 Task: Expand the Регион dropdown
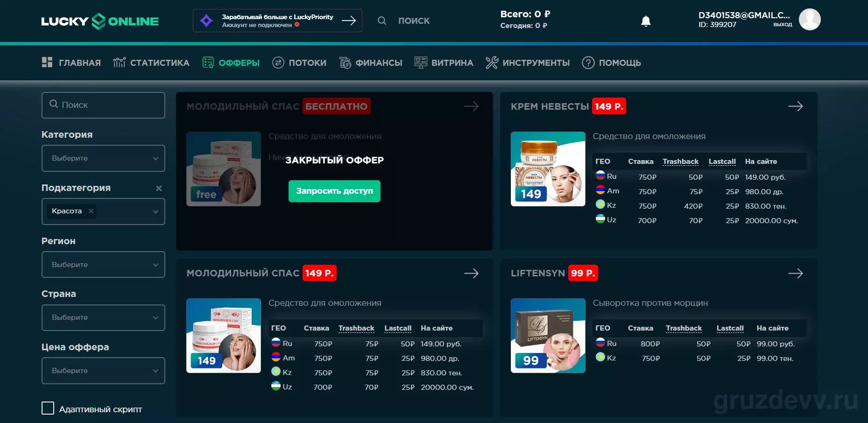click(103, 265)
